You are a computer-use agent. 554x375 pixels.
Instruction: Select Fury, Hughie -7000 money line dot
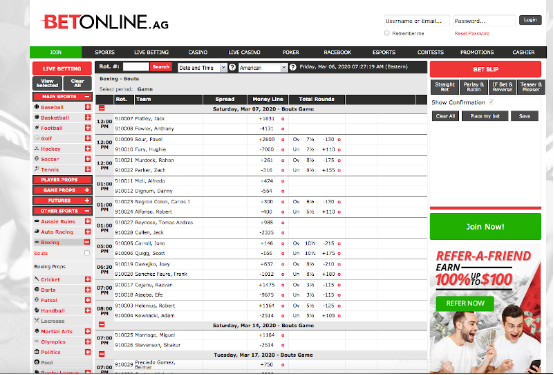click(282, 150)
